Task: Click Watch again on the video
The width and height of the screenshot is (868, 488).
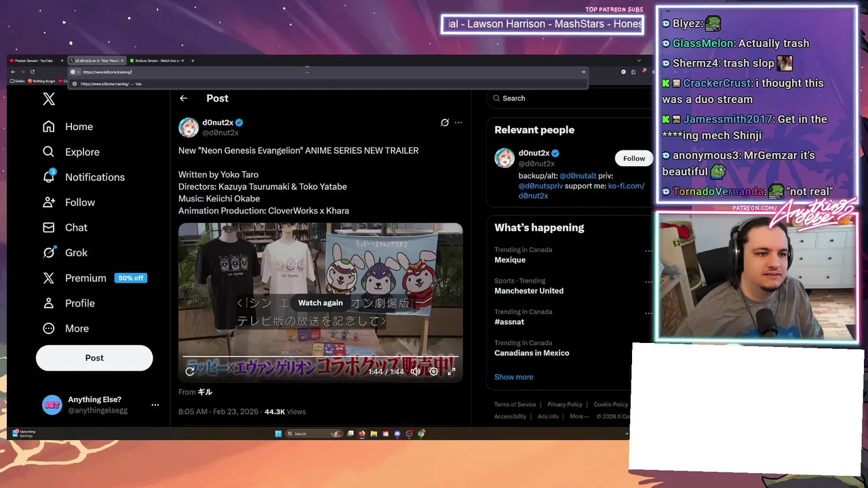Action: point(321,303)
